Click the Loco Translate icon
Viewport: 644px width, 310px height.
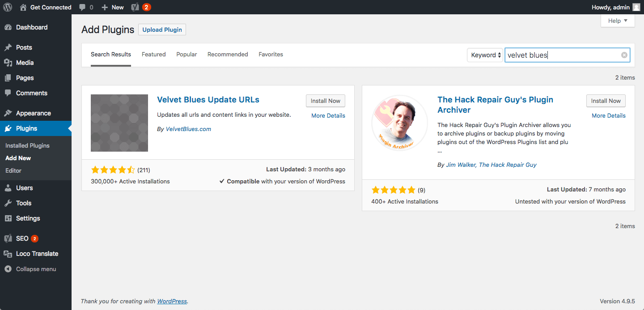8,254
